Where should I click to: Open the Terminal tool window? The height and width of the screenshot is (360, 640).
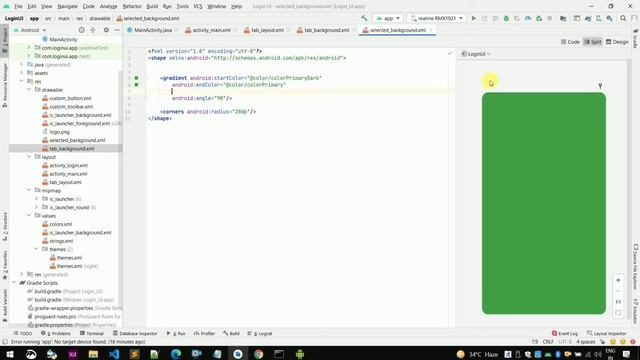(x=91, y=333)
